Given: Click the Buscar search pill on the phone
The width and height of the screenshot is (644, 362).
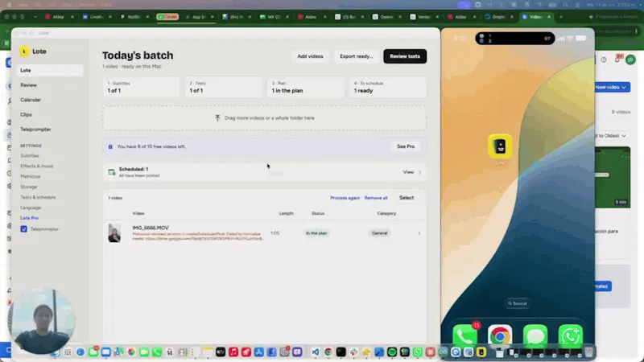Looking at the screenshot, I should click(518, 303).
